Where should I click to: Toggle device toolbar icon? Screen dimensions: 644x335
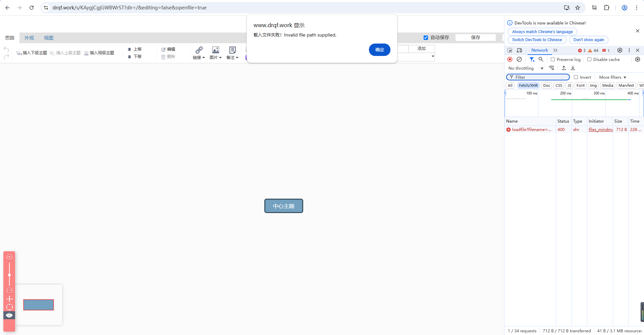click(519, 50)
